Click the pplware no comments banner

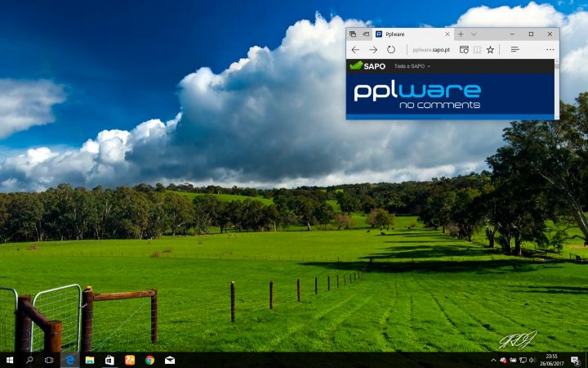coord(417,94)
